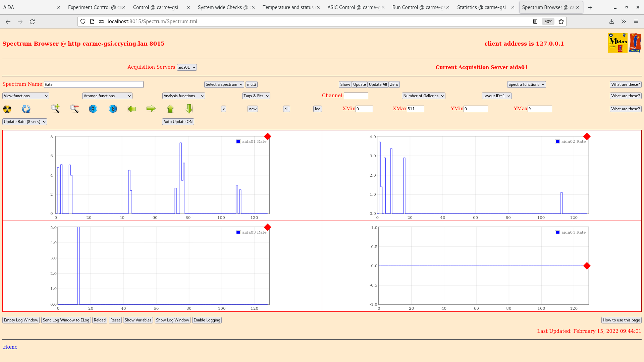Click the blue double up-arrow icon

tap(113, 109)
